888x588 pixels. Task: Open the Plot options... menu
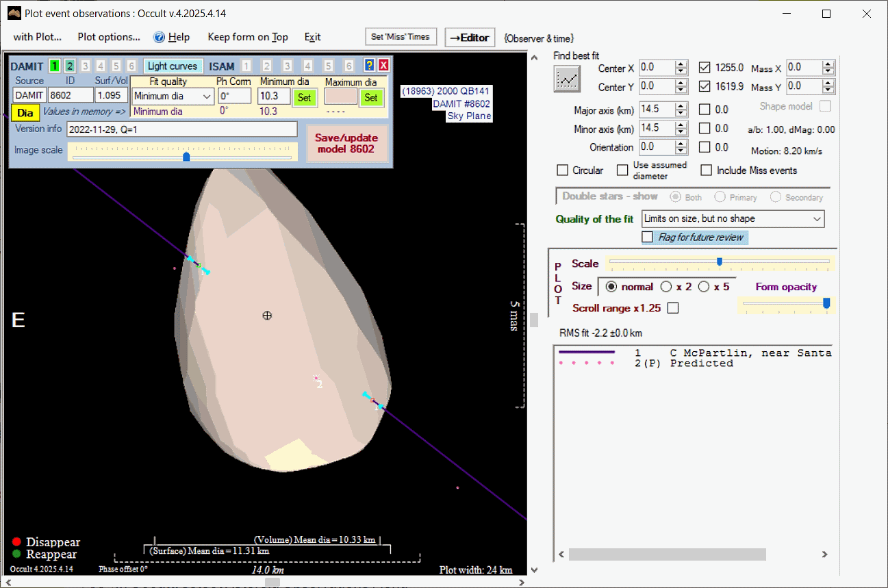109,37
